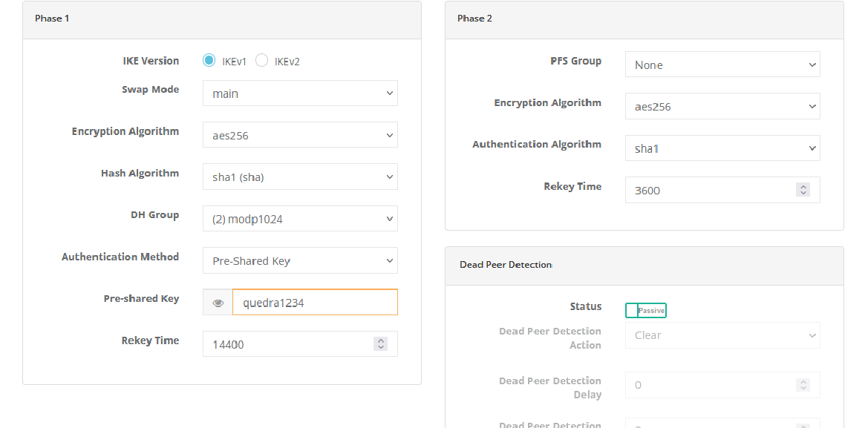Click the Phase 1 Rekey Time field
Screen dimensions: 868x428
click(x=290, y=344)
